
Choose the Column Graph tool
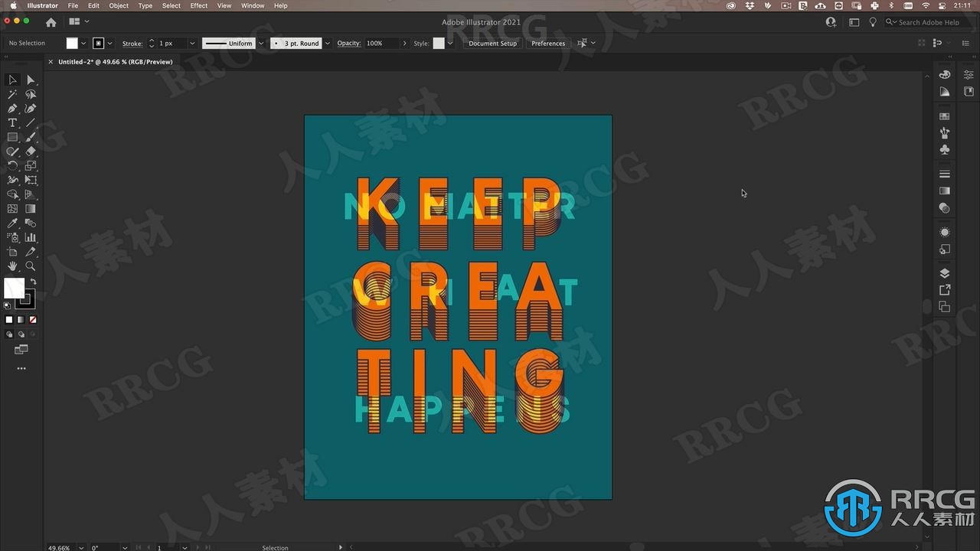coord(31,237)
